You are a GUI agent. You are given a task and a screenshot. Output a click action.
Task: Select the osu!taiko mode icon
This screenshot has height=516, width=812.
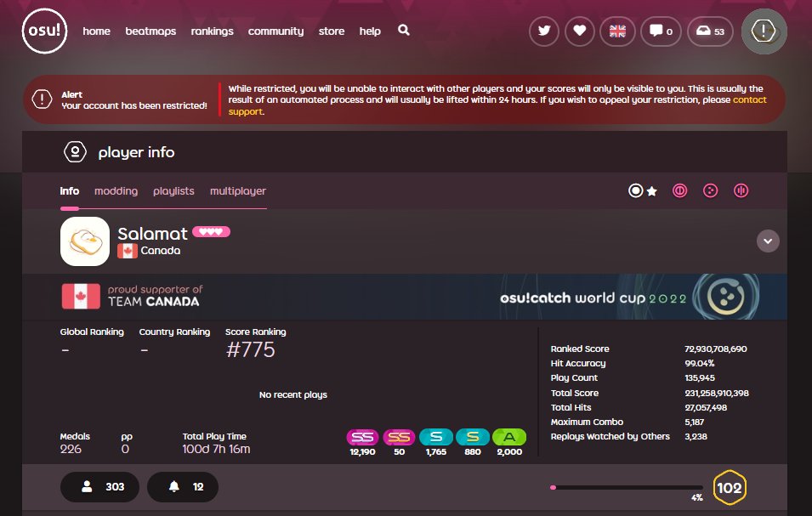point(680,191)
